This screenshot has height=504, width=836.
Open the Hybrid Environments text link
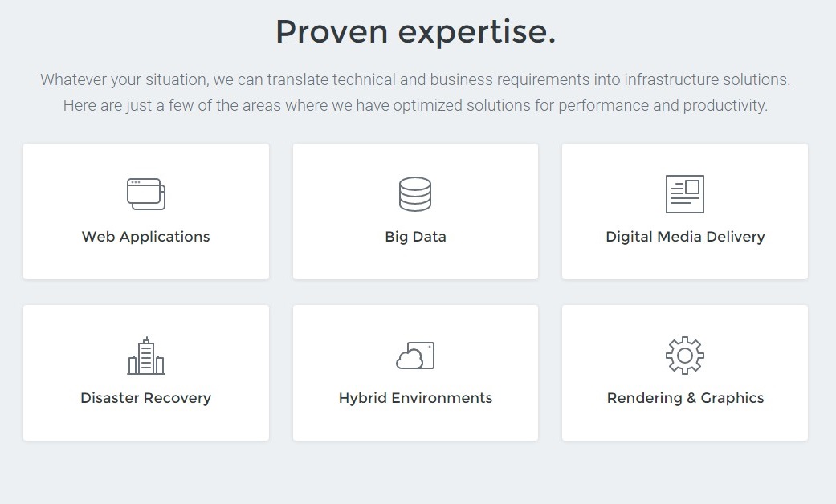click(x=415, y=398)
